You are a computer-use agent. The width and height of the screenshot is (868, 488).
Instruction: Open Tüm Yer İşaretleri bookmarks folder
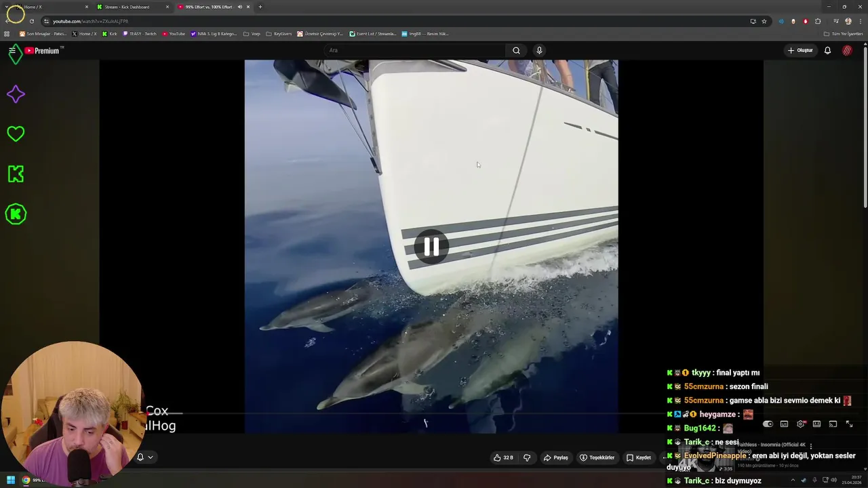tap(843, 33)
